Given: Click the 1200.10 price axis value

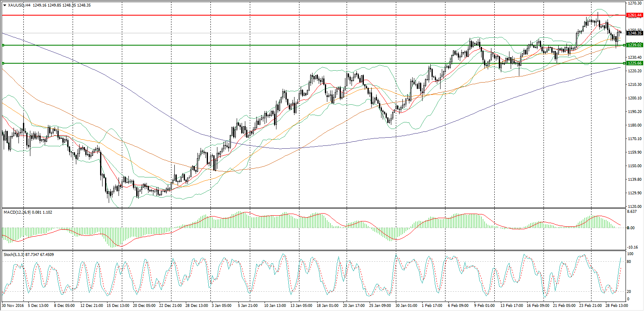Looking at the screenshot, I should [634, 98].
